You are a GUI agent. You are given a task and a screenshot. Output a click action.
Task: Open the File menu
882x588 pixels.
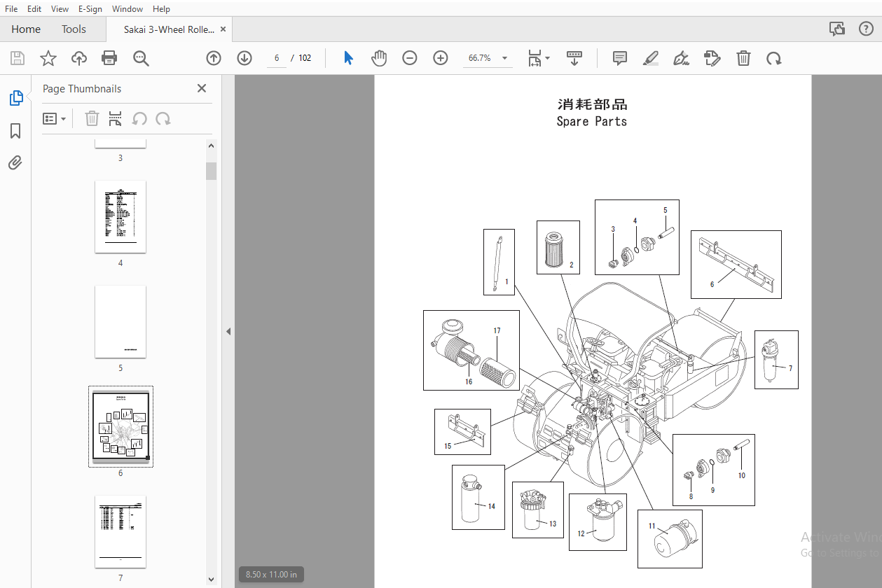11,8
